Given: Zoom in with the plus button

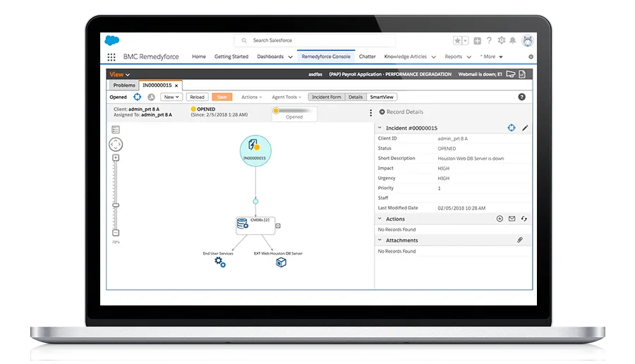Looking at the screenshot, I should [116, 158].
